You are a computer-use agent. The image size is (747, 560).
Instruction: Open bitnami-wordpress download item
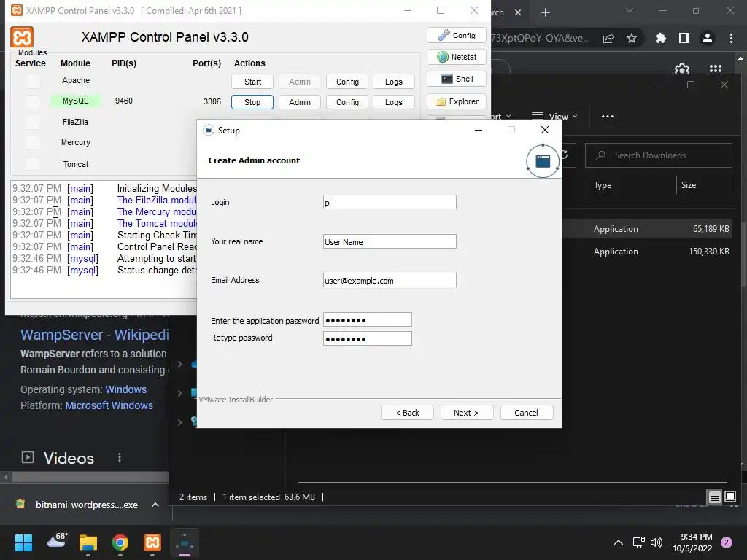pyautogui.click(x=78, y=505)
